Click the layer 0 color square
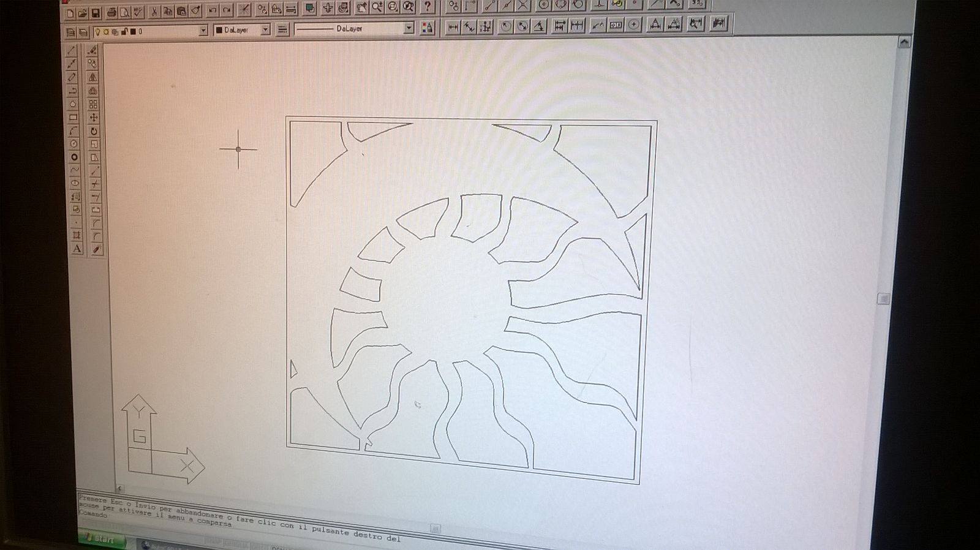 pyautogui.click(x=132, y=31)
